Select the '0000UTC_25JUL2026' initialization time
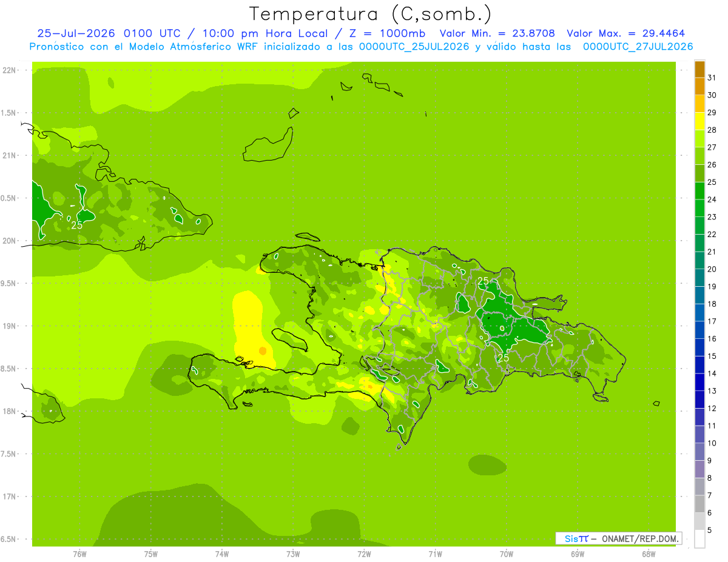This screenshot has width=728, height=562. coord(414,47)
